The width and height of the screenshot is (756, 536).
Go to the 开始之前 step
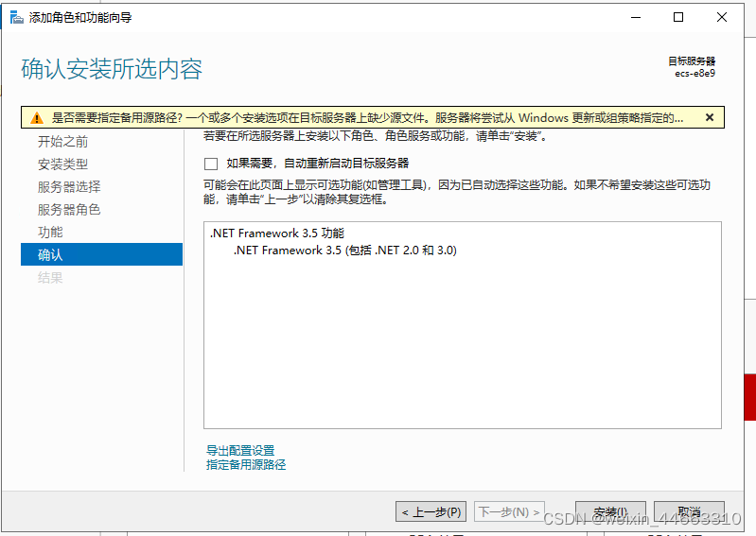click(62, 142)
